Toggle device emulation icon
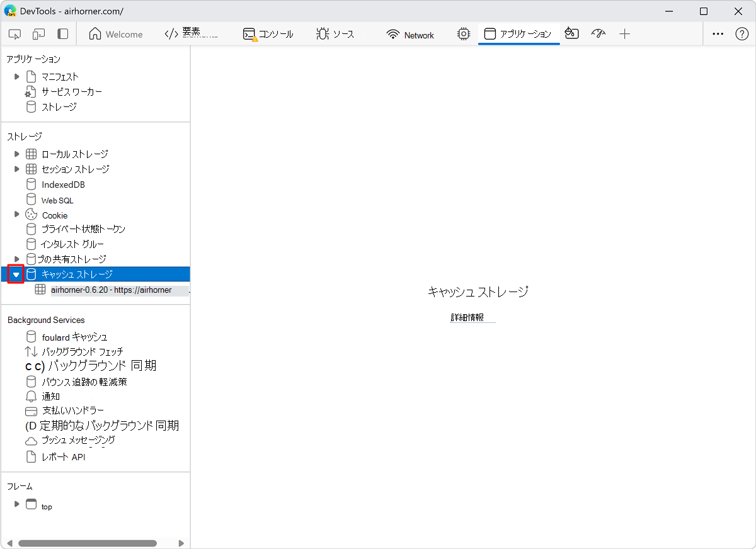Screen dimensions: 756x549 39,34
